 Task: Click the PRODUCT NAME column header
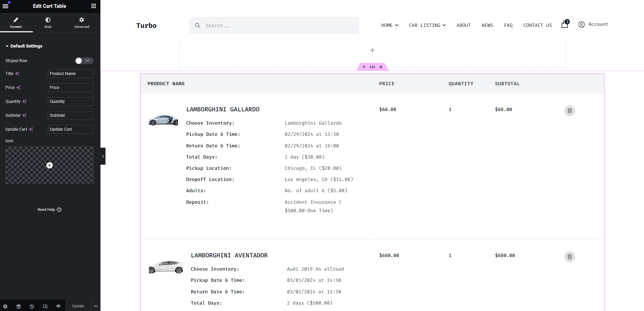166,84
